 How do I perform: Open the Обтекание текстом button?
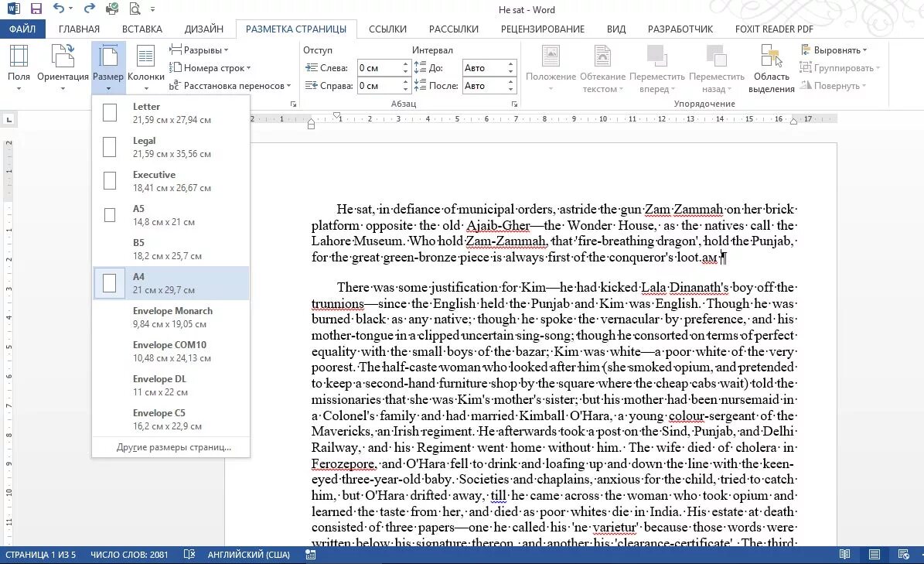602,68
